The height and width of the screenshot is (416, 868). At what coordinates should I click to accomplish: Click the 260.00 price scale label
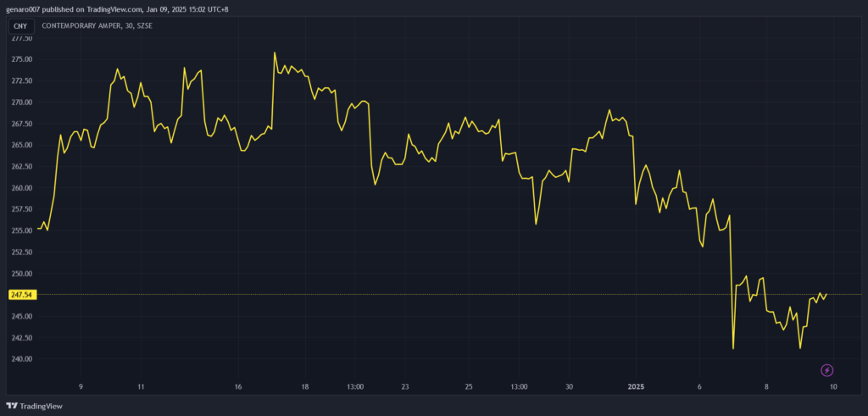pos(21,188)
